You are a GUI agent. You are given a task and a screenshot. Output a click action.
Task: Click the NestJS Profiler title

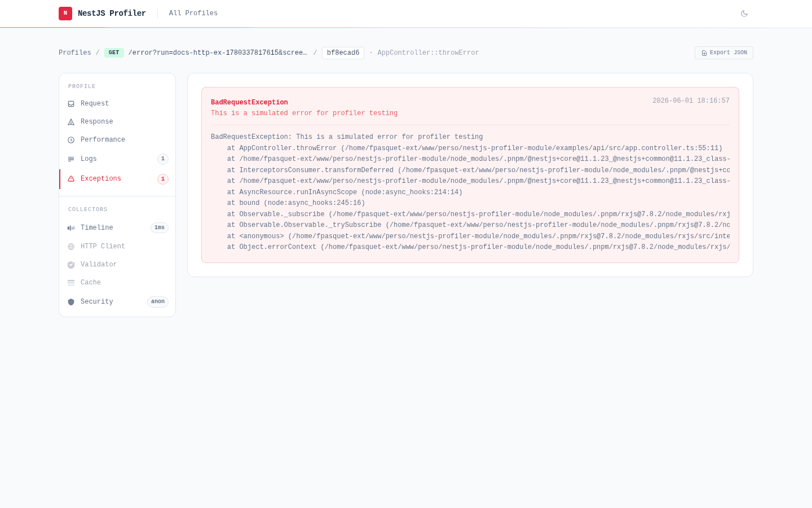click(x=112, y=13)
